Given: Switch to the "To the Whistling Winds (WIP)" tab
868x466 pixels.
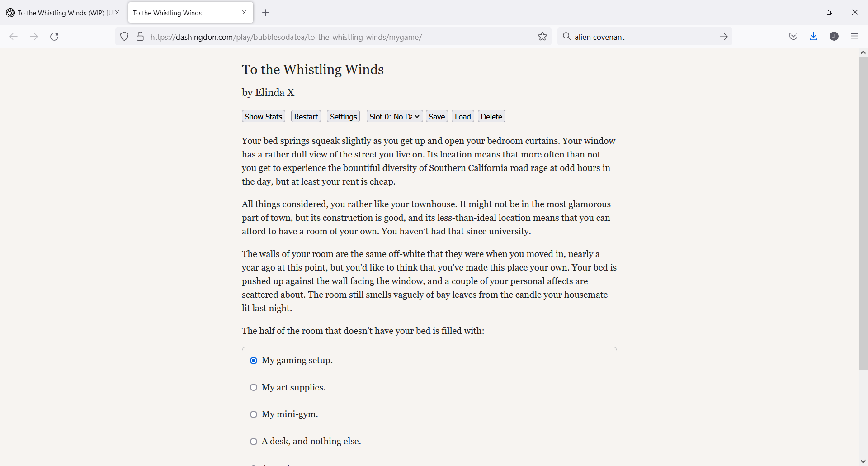Looking at the screenshot, I should coord(61,13).
